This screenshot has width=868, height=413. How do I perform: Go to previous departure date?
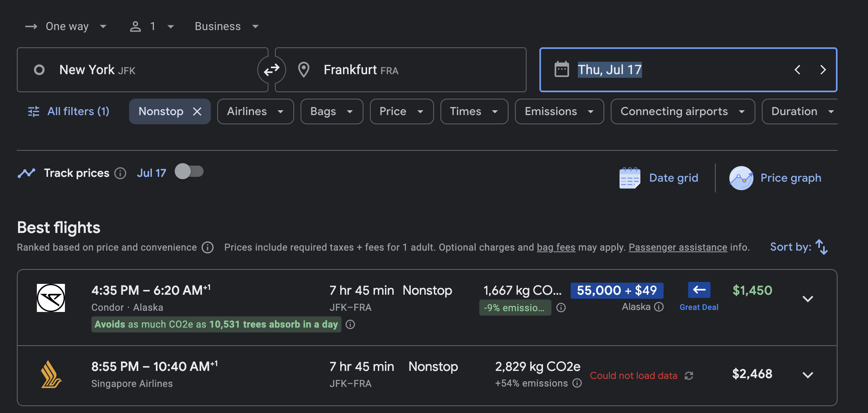pyautogui.click(x=797, y=70)
